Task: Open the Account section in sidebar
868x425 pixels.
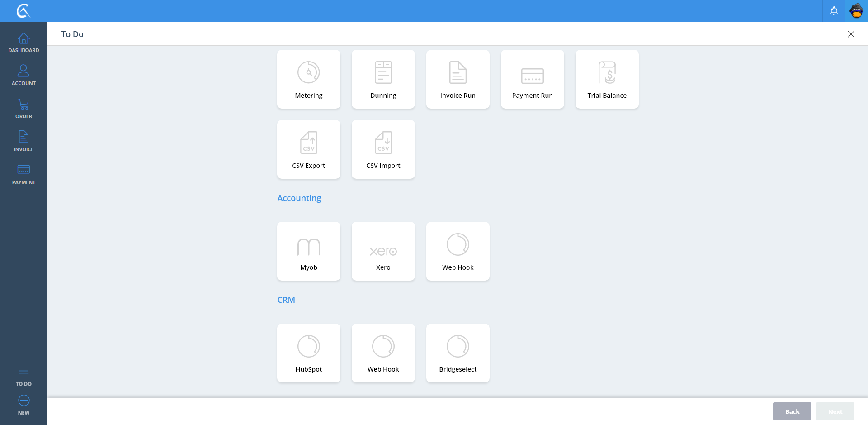Action: click(x=24, y=76)
